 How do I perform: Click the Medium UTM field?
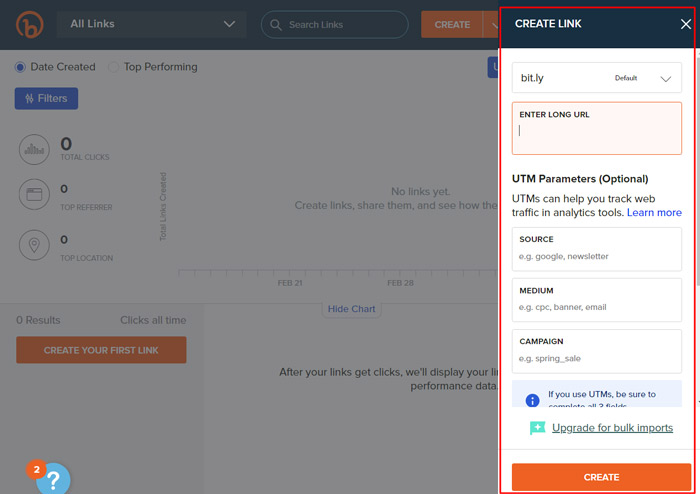(x=596, y=300)
